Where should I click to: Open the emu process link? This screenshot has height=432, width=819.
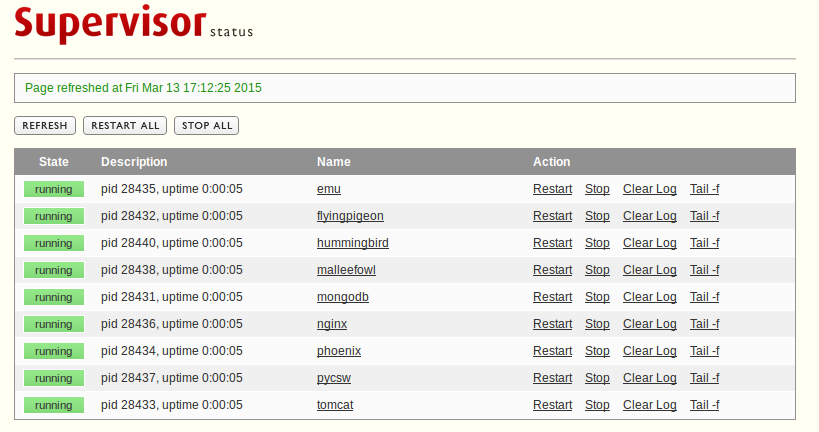329,189
